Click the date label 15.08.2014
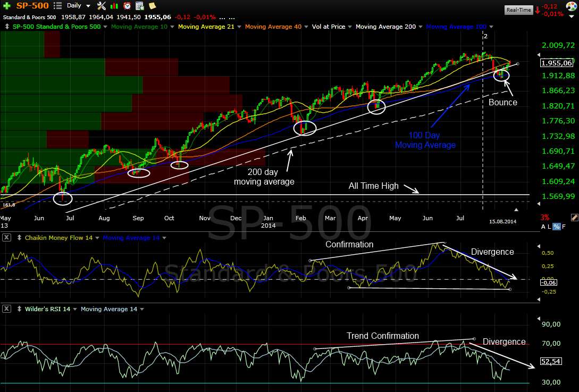The height and width of the screenshot is (392, 579). pyautogui.click(x=502, y=221)
